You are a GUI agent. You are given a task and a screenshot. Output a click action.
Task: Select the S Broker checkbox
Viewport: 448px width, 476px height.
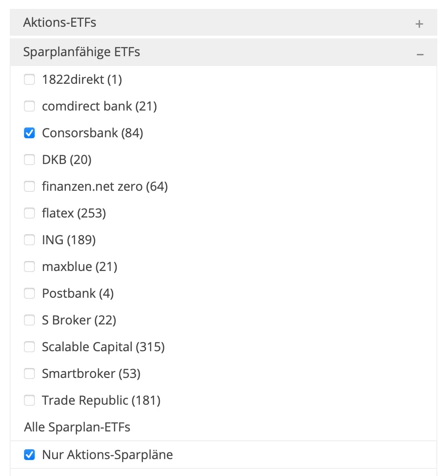coord(29,320)
